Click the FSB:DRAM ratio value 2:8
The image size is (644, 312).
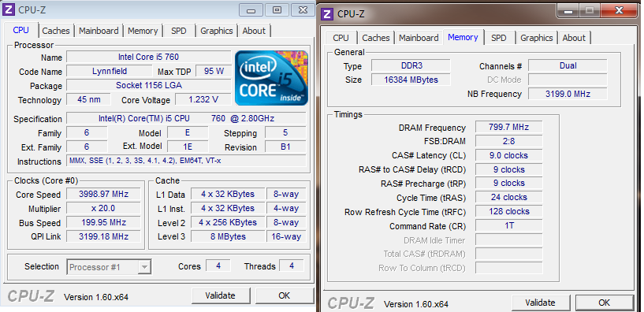[x=509, y=141]
